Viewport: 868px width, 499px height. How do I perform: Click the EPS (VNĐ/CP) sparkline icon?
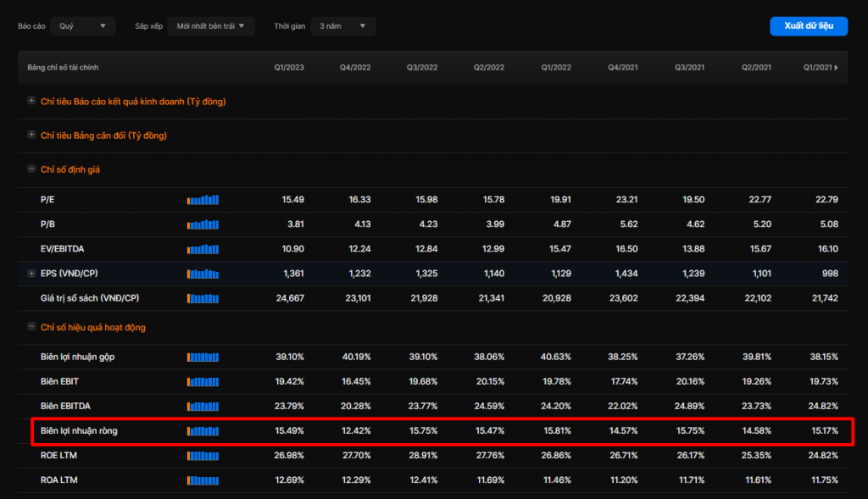coord(203,274)
